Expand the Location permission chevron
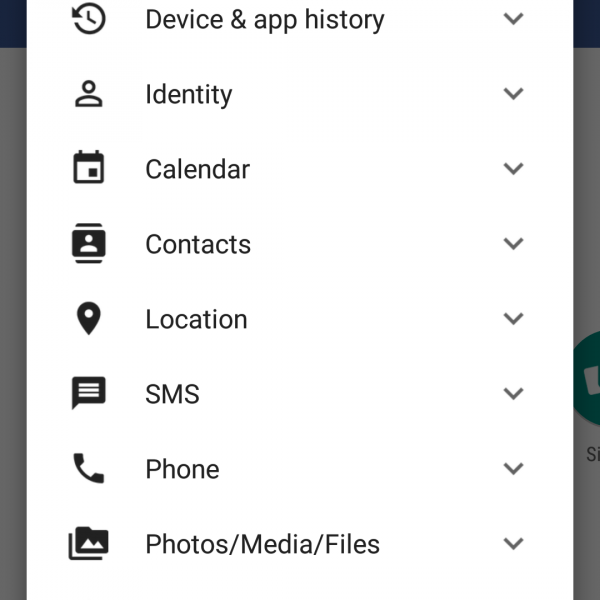Viewport: 600px width, 600px height. [x=513, y=319]
